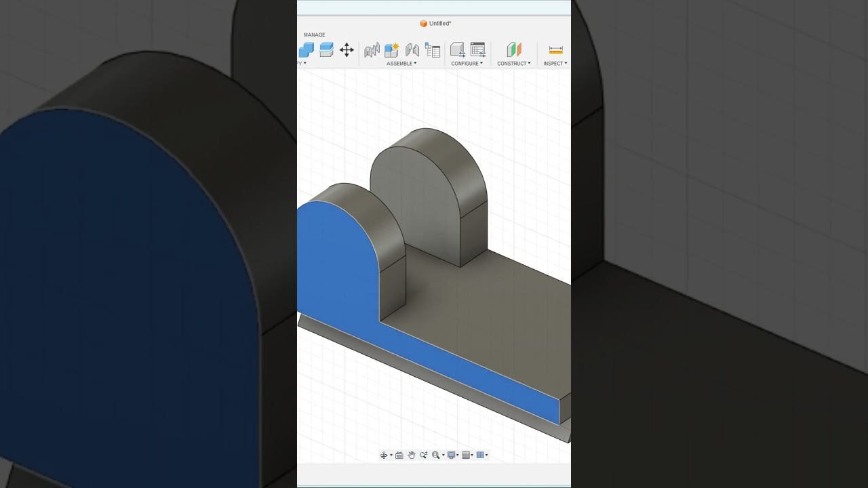Expand the CONFIGURE dropdown menu

point(467,64)
